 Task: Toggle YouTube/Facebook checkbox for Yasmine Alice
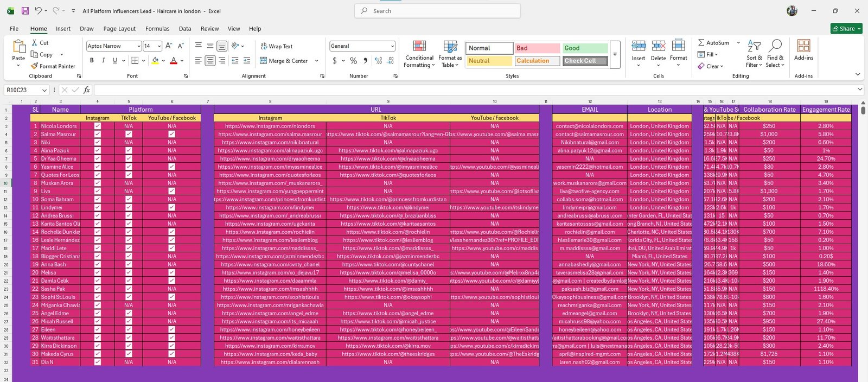tap(172, 167)
